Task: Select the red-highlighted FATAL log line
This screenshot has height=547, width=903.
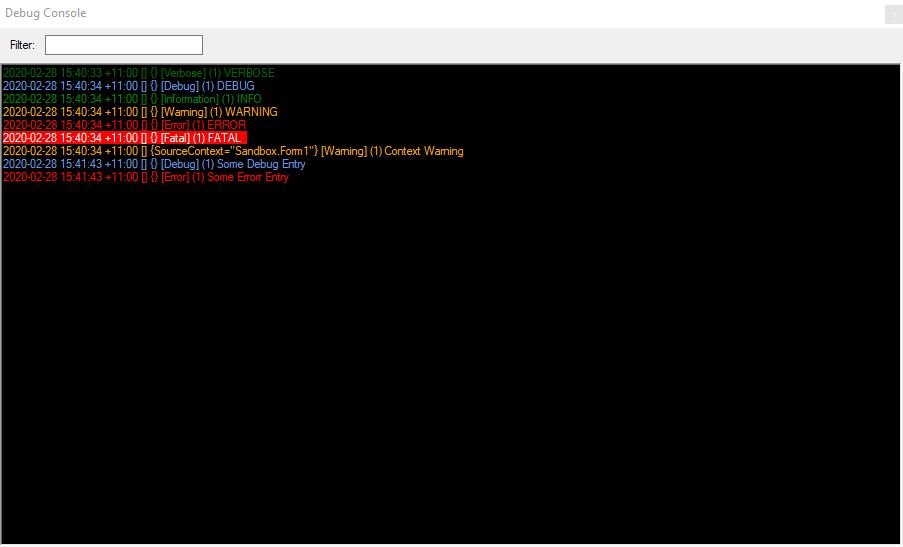Action: (124, 138)
